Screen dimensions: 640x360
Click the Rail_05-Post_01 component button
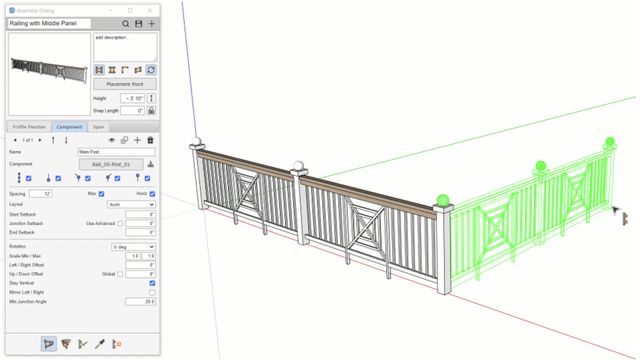111,164
